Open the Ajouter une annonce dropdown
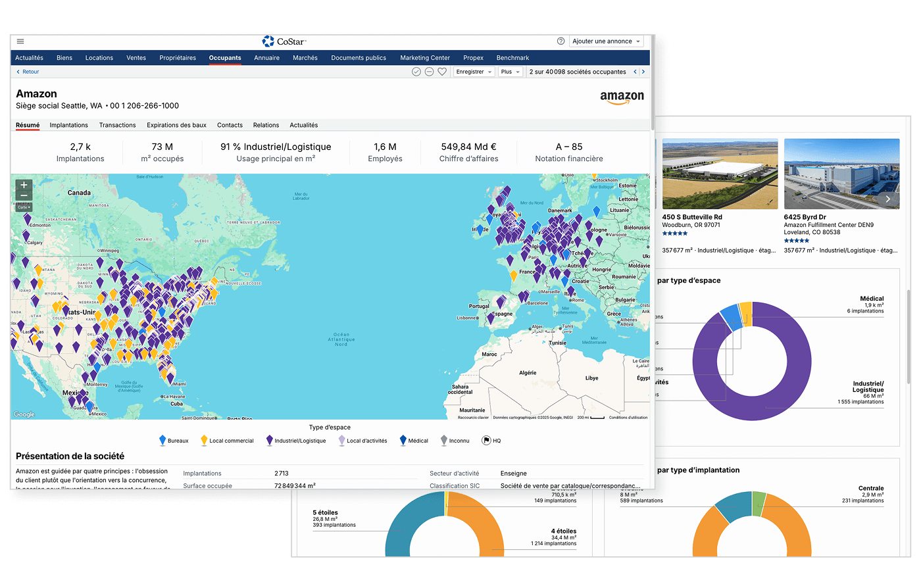This screenshot has width=921, height=588. pos(605,41)
